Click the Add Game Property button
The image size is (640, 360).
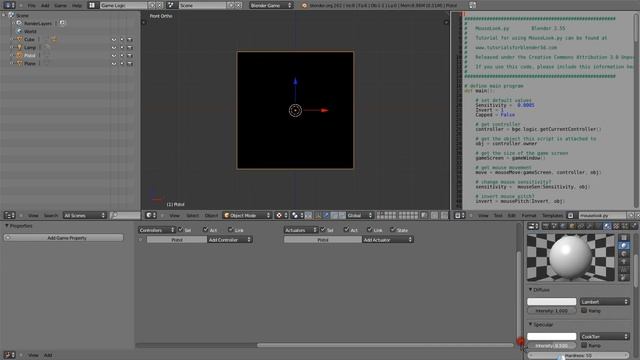point(64,238)
